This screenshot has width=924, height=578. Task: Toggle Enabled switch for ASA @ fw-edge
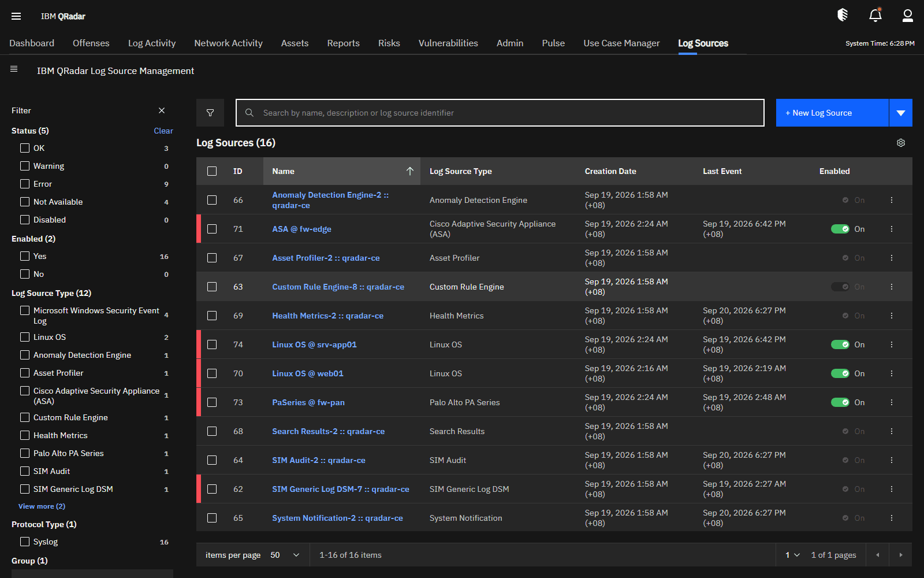pos(840,229)
